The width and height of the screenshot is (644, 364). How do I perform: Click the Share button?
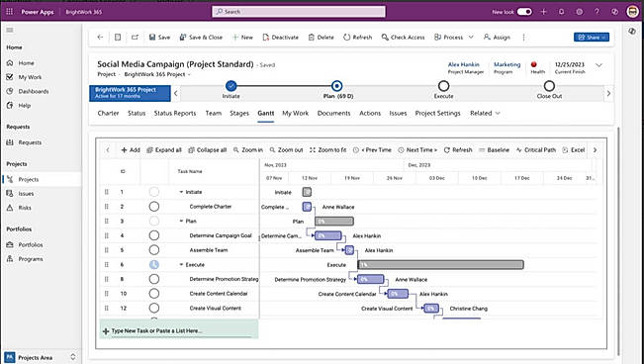[592, 37]
